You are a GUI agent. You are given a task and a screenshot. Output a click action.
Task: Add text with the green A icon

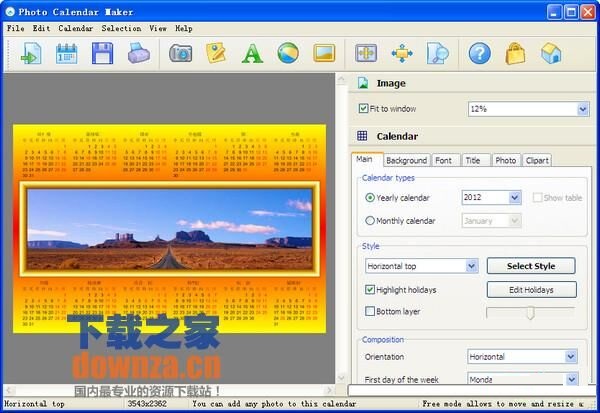pos(252,54)
